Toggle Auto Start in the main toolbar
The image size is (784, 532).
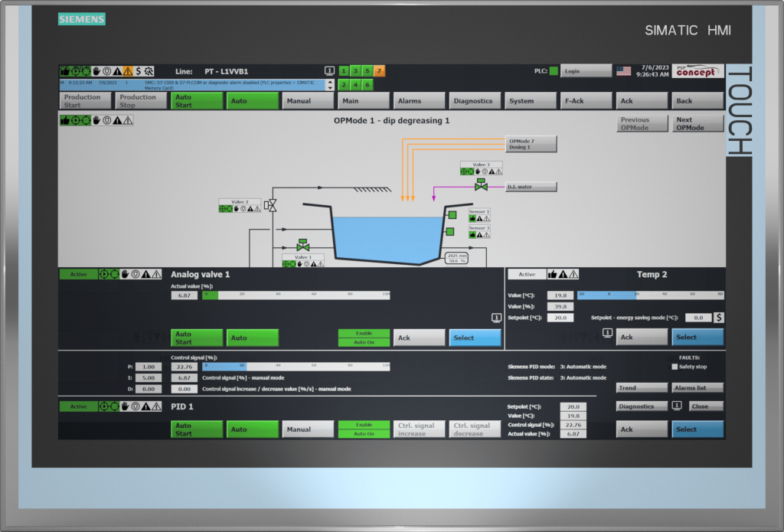point(197,100)
